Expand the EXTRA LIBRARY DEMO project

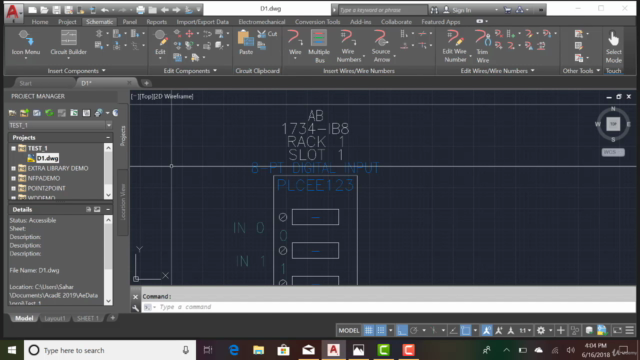[x=13, y=168]
